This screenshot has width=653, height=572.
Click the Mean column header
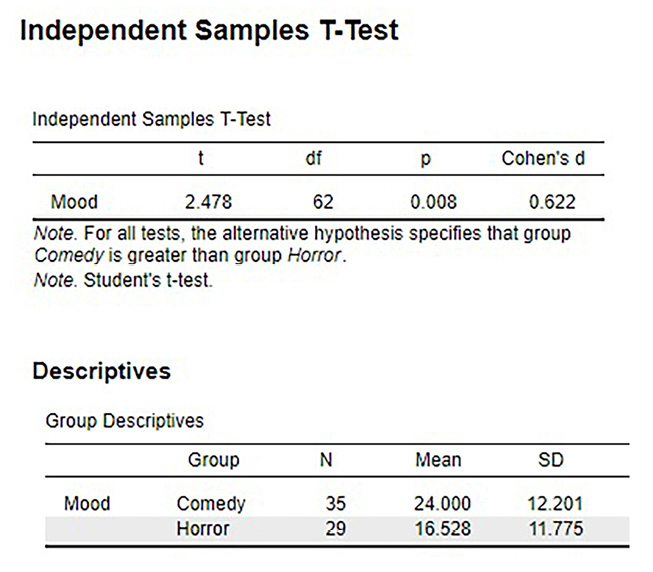(438, 460)
